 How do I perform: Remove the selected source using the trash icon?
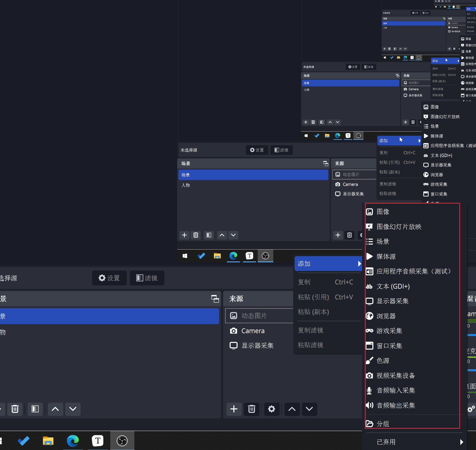[251, 409]
